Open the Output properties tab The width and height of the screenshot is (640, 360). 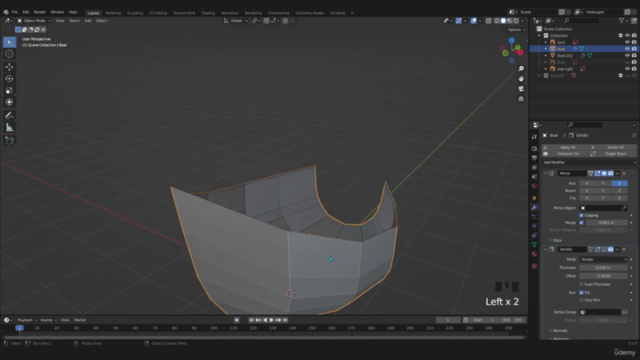click(534, 158)
